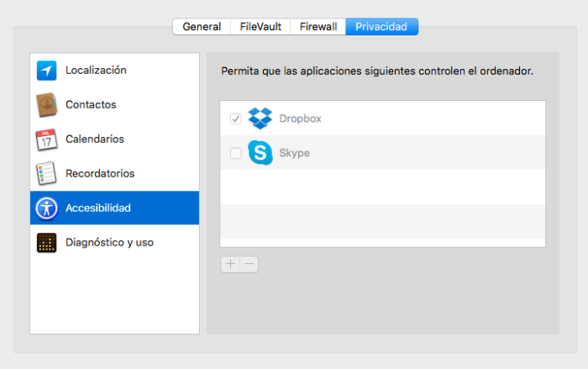Click the Accesibilidad figure icon
Screen dimensions: 588x369
[x=46, y=208]
